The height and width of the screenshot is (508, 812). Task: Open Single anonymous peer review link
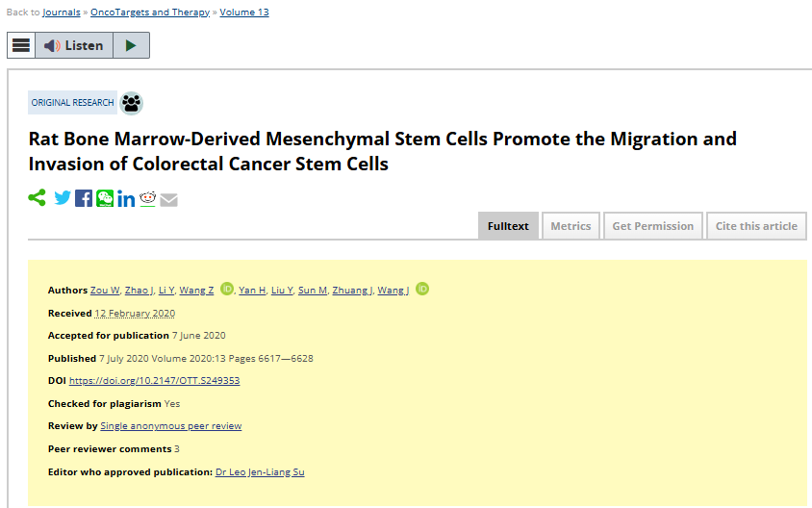click(x=171, y=425)
